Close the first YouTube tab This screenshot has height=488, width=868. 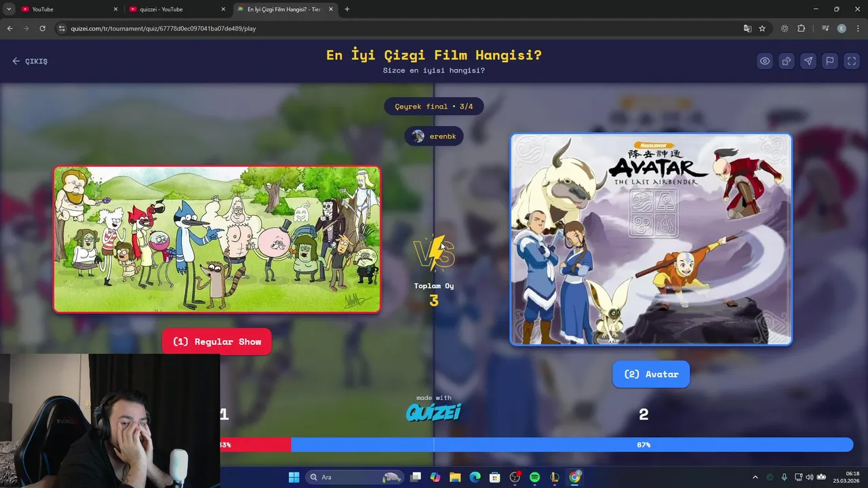(115, 9)
